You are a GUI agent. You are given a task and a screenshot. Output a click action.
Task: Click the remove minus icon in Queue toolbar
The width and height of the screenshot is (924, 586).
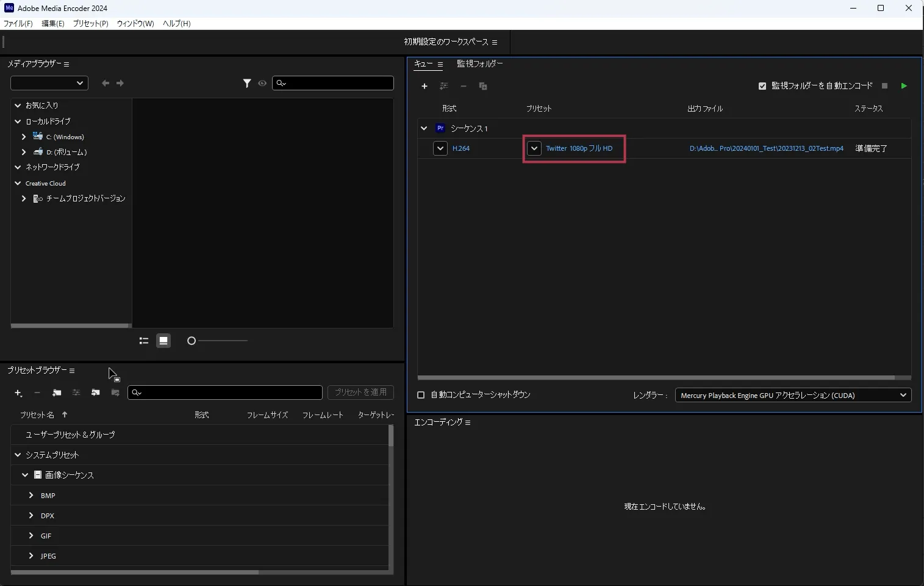point(464,86)
